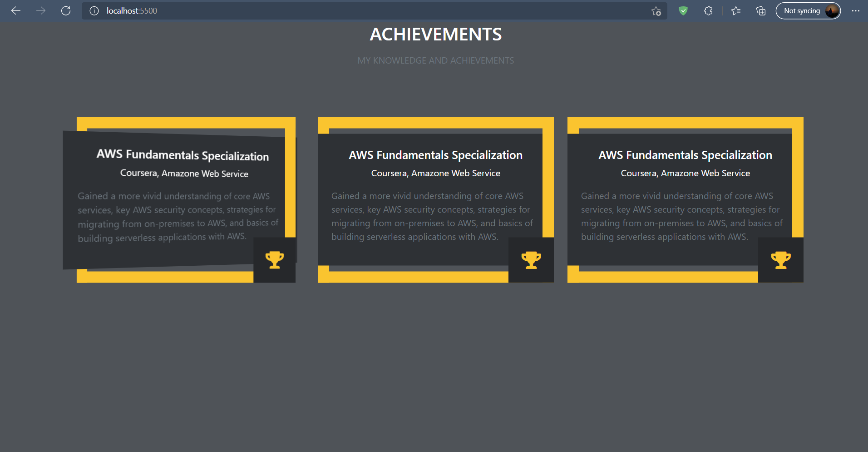Open the favorites list
This screenshot has height=452, width=868.
(x=736, y=11)
